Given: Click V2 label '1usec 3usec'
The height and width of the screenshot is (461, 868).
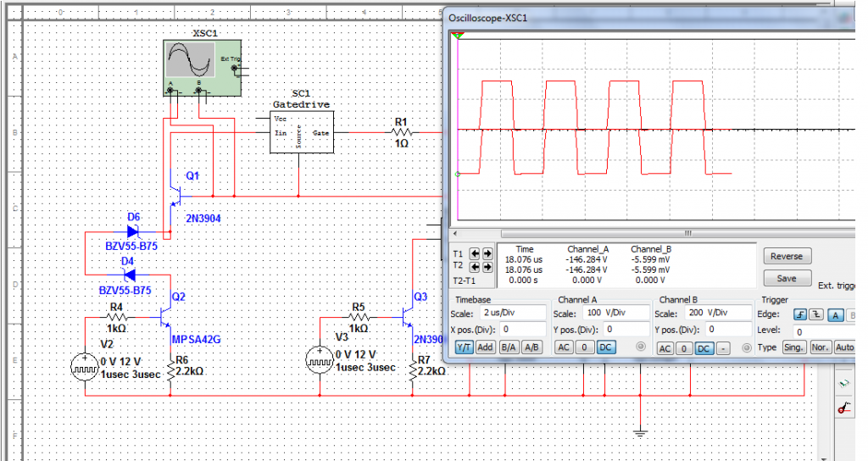Looking at the screenshot, I should tap(131, 375).
